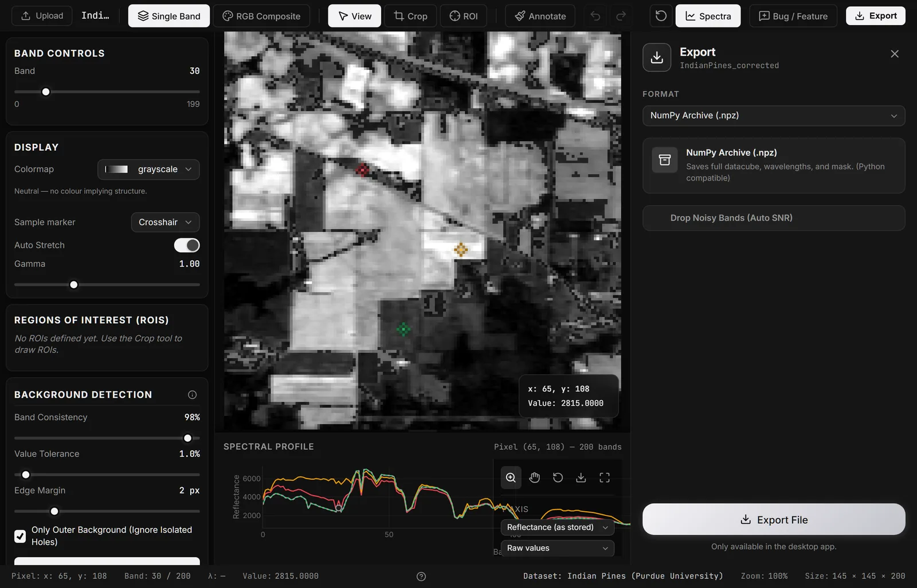Click the Size: 145 × 145 × 200 status
The image size is (917, 588).
pyautogui.click(x=855, y=576)
